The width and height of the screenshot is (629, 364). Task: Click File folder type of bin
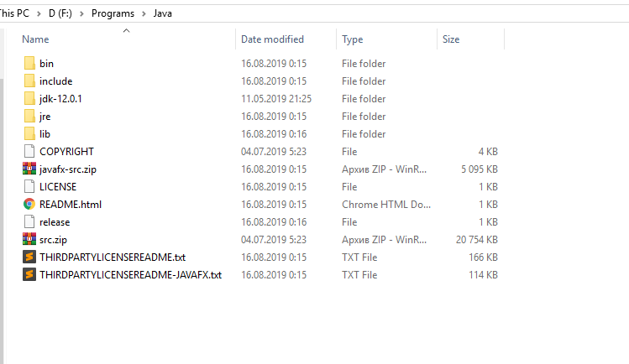pyautogui.click(x=364, y=63)
